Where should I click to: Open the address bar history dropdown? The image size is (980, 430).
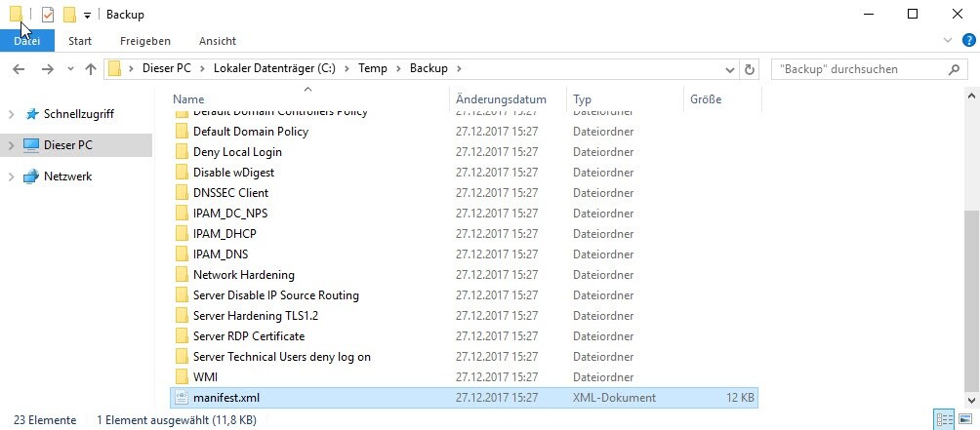[x=730, y=69]
